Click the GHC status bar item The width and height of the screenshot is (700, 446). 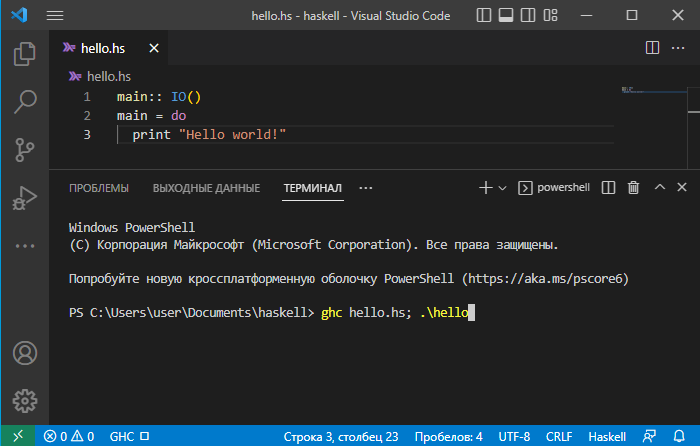[129, 436]
